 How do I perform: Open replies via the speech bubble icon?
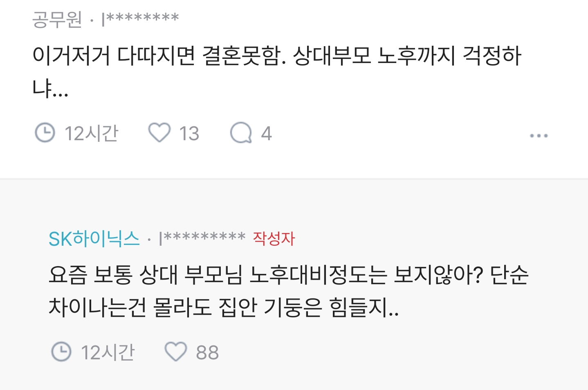pos(244,134)
